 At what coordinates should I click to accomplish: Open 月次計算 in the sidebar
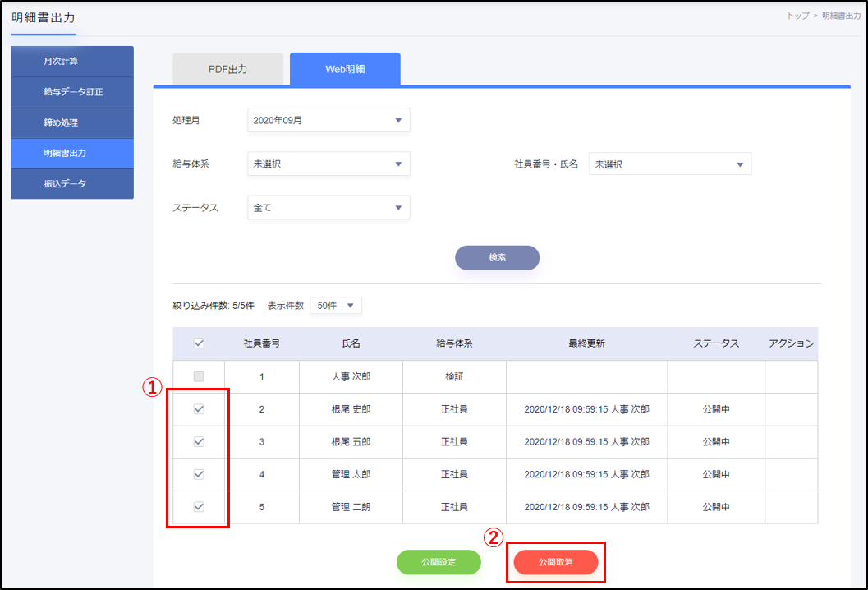72,61
